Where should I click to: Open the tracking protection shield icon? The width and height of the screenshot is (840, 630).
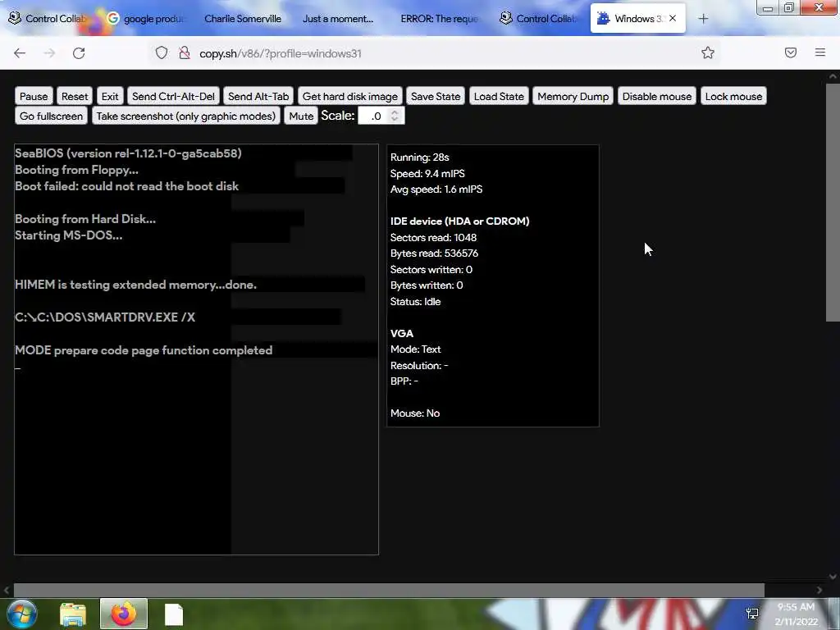click(162, 53)
